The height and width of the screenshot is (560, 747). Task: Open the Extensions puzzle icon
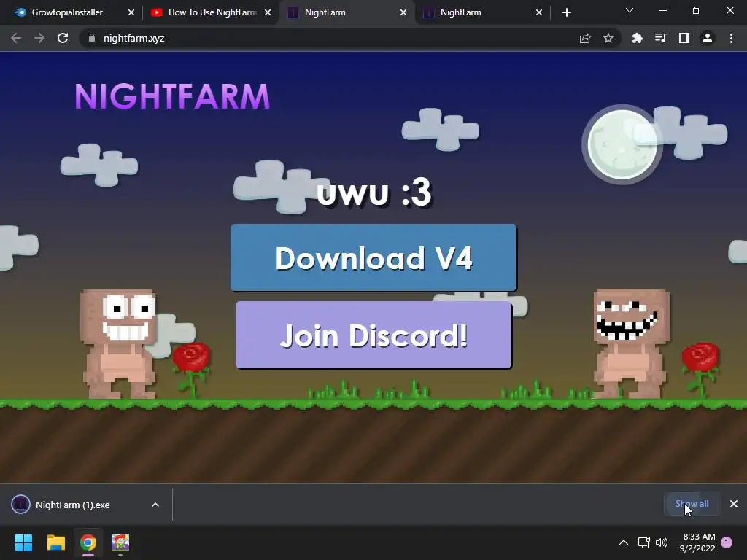(x=637, y=38)
